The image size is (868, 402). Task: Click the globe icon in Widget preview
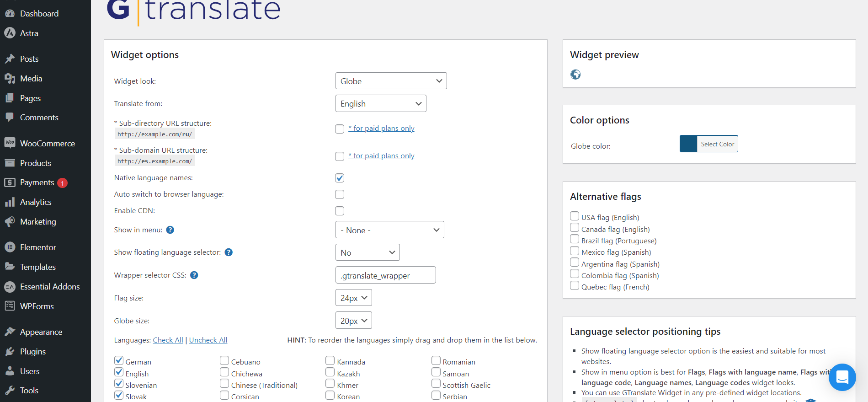575,75
